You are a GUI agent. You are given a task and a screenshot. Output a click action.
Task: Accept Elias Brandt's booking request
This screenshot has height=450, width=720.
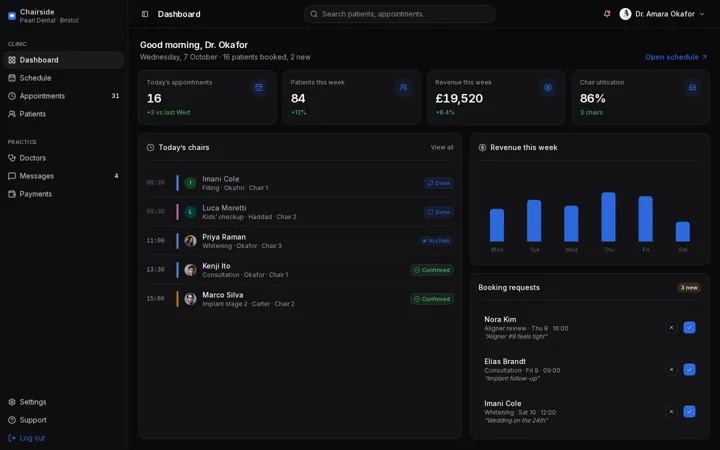(x=689, y=369)
